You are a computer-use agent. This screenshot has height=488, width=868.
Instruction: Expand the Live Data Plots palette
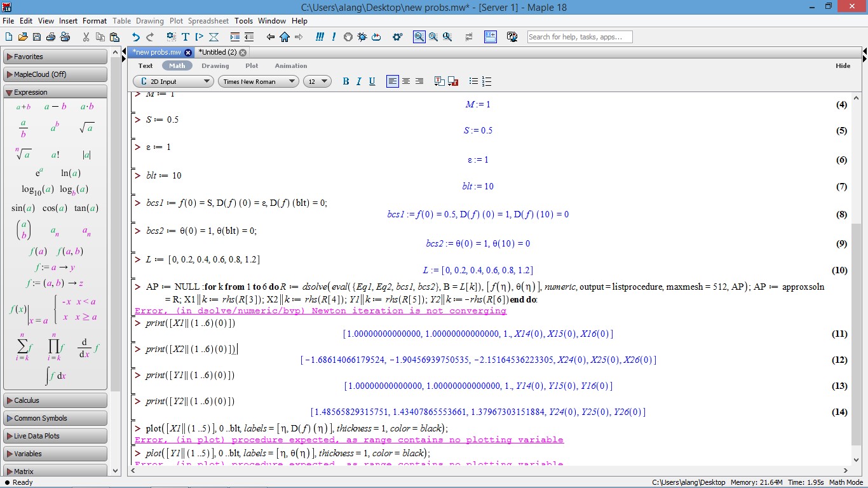55,436
